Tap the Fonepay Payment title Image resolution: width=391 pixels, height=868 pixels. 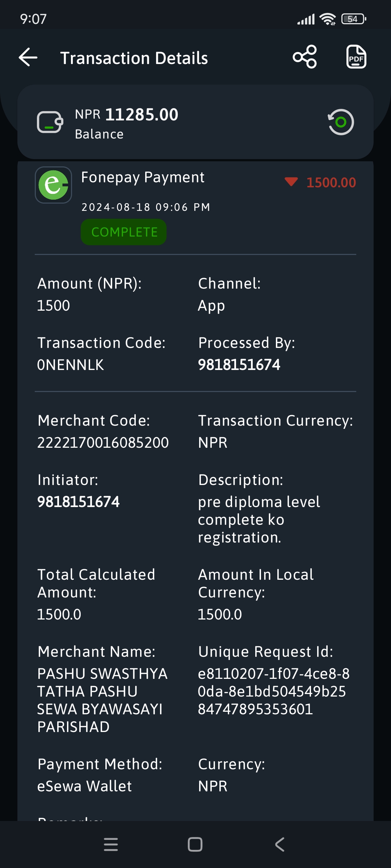click(x=143, y=178)
